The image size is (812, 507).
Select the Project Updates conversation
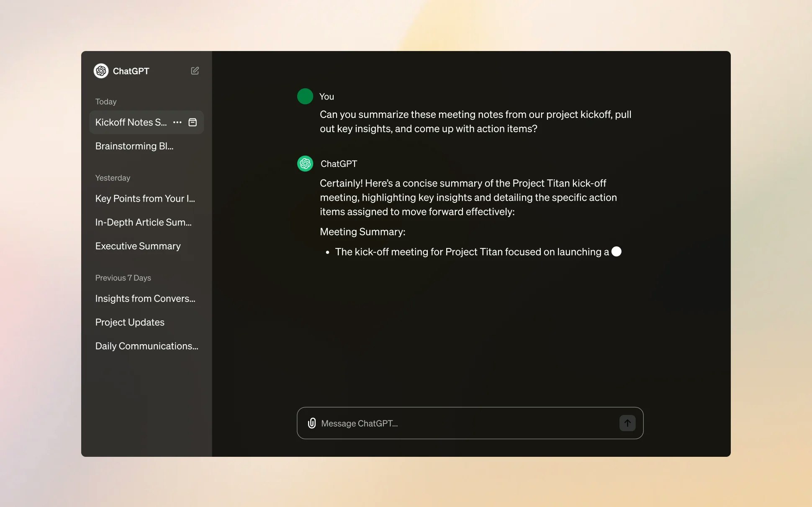pyautogui.click(x=129, y=322)
